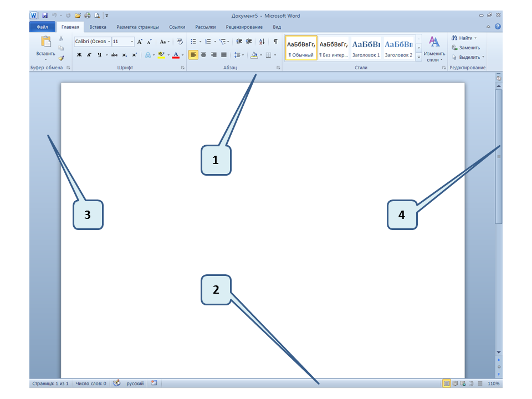
Task: Click the Cut scissors icon
Action: click(61, 39)
